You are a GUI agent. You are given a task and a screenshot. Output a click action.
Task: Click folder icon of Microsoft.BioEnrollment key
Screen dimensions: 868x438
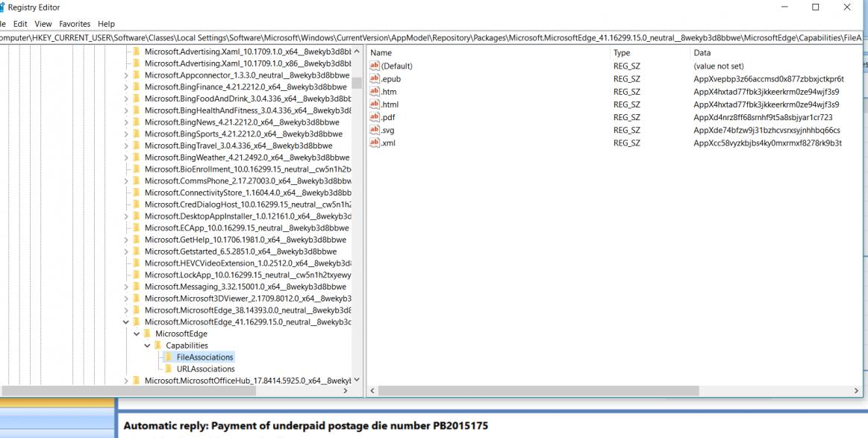136,169
